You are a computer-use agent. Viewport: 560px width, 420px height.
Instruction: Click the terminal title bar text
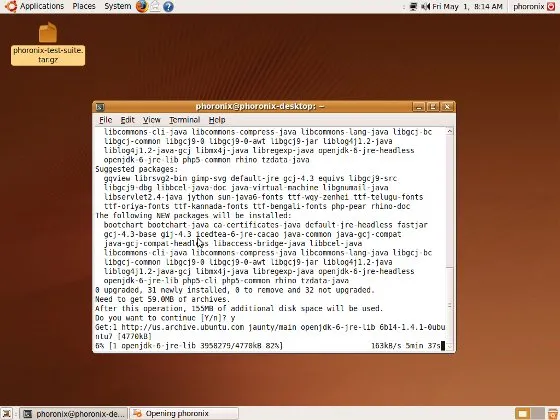tap(260, 106)
